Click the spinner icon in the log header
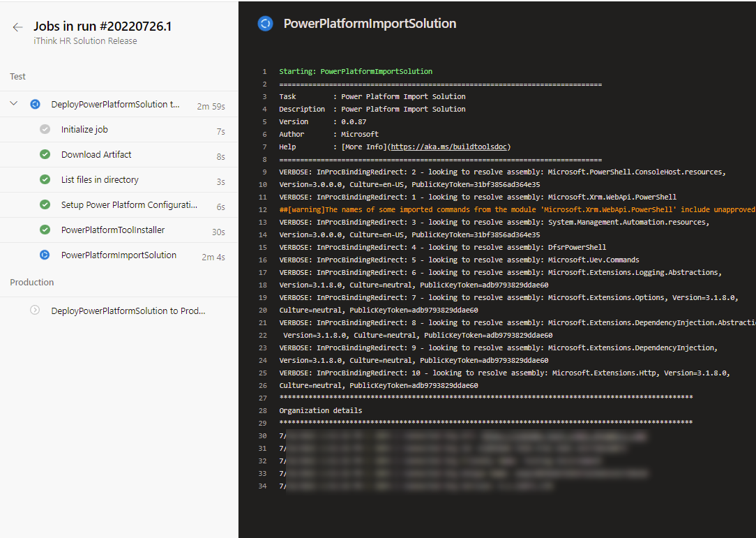Screen dimensions: 756x538 265,24
